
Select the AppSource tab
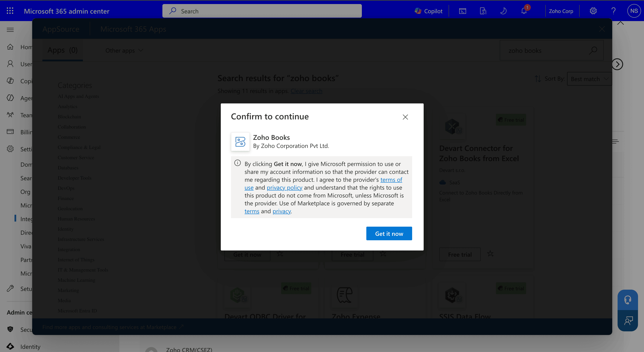pyautogui.click(x=61, y=29)
